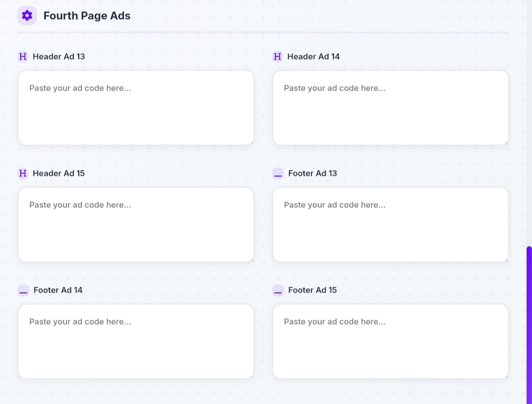Image resolution: width=532 pixels, height=404 pixels.
Task: Select the Footer Ad 13 label text
Action: pyautogui.click(x=312, y=173)
